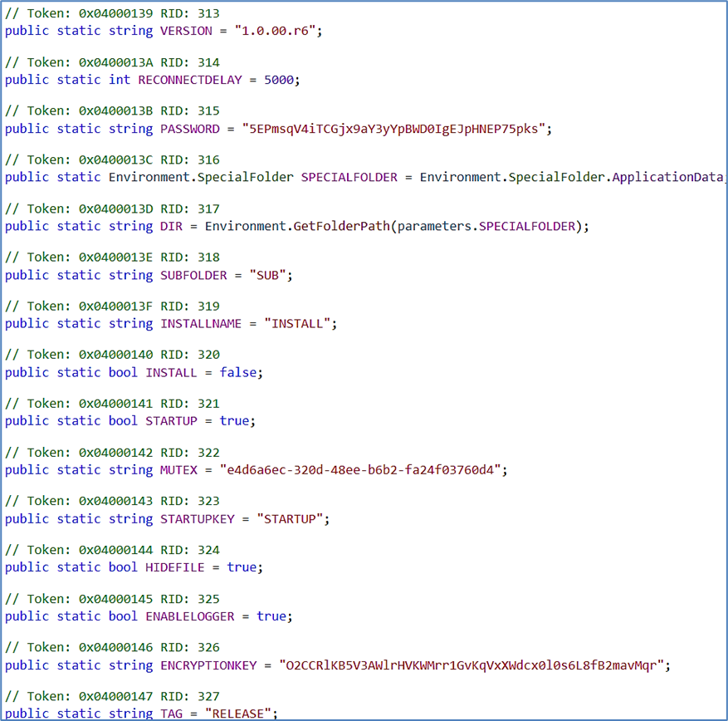728x721 pixels.
Task: Click comment Token 0x0400013B RID: 315
Action: click(112, 111)
